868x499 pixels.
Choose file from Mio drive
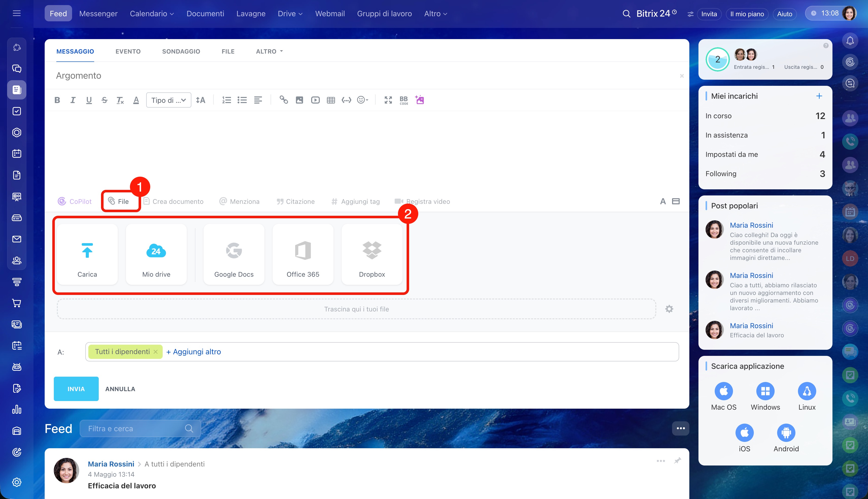[156, 255]
